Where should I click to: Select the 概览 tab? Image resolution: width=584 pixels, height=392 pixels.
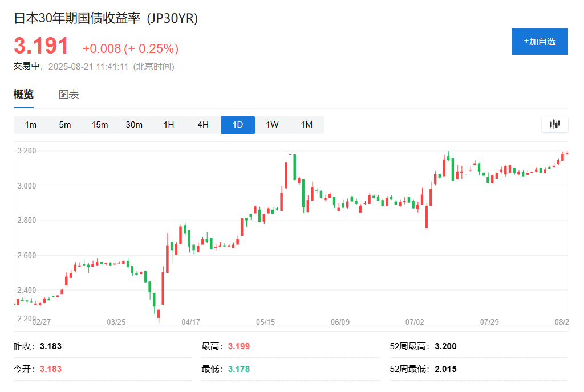point(23,95)
